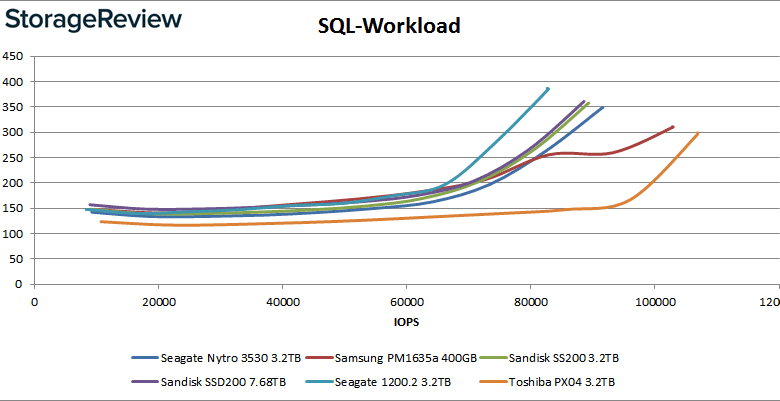Viewport: 780px width, 401px height.
Task: Select the Toshiba PX04 3.2TB legend entry
Action: pyautogui.click(x=550, y=382)
